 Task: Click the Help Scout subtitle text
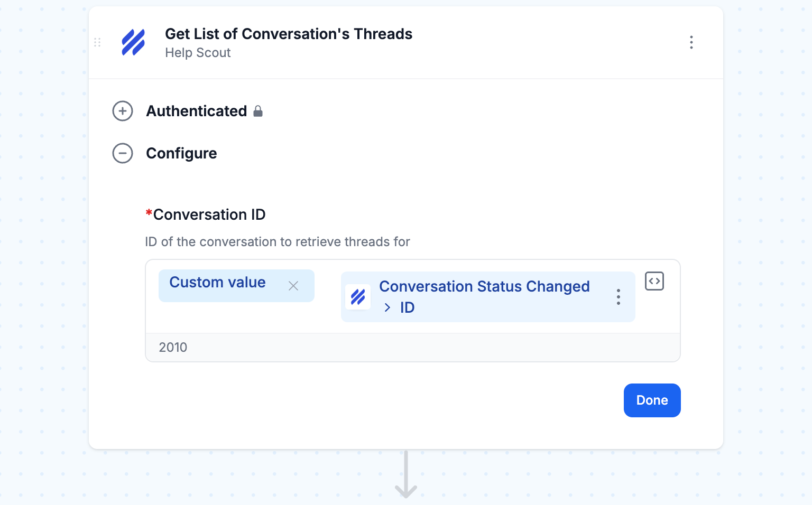pos(198,53)
